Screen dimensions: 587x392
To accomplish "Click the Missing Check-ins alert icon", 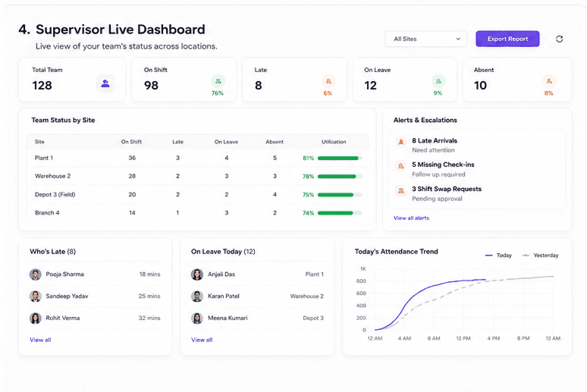I will pos(401,166).
